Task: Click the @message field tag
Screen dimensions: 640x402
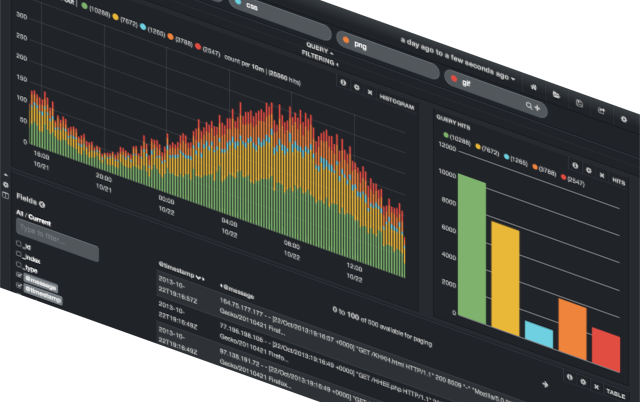Action: [40, 283]
